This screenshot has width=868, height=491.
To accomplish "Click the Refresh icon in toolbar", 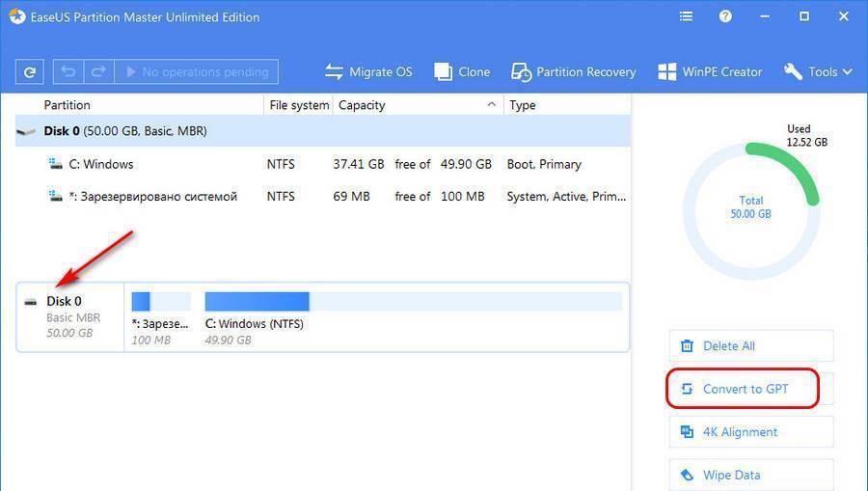I will point(31,71).
